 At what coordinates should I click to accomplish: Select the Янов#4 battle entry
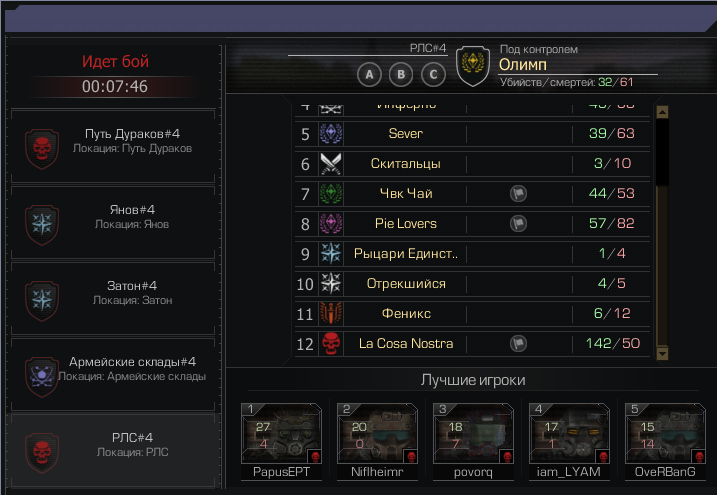(x=113, y=223)
